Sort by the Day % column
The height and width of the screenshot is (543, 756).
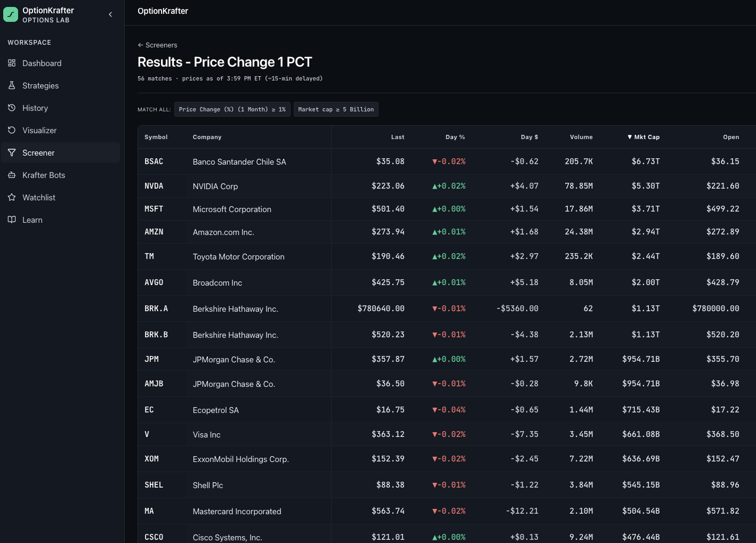(455, 137)
